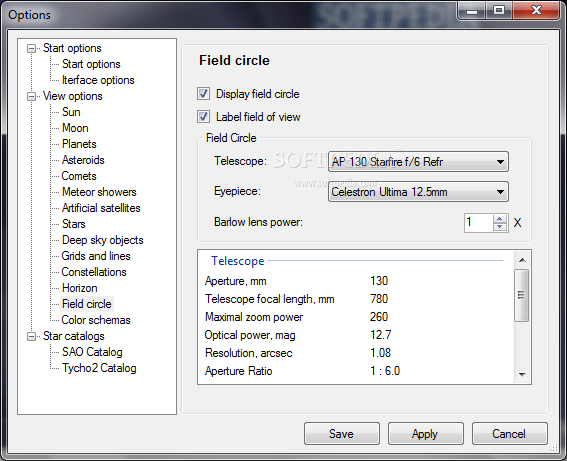Open the Horizon settings page
Screen dimensions: 567x461
click(80, 288)
